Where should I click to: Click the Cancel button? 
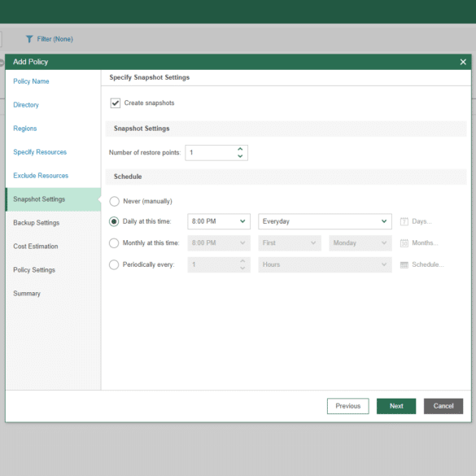point(443,406)
